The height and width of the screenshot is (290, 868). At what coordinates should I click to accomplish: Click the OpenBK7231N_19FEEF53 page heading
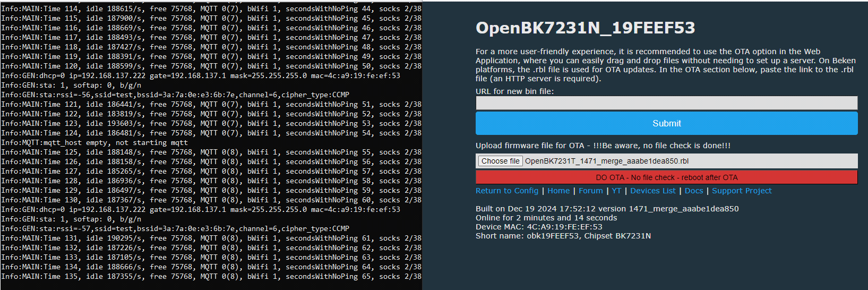click(x=585, y=28)
